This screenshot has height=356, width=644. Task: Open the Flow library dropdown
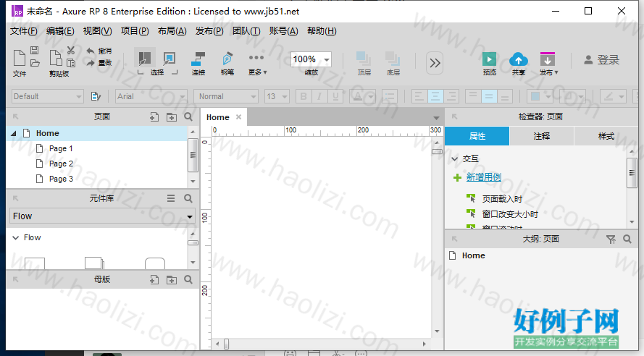pos(102,216)
